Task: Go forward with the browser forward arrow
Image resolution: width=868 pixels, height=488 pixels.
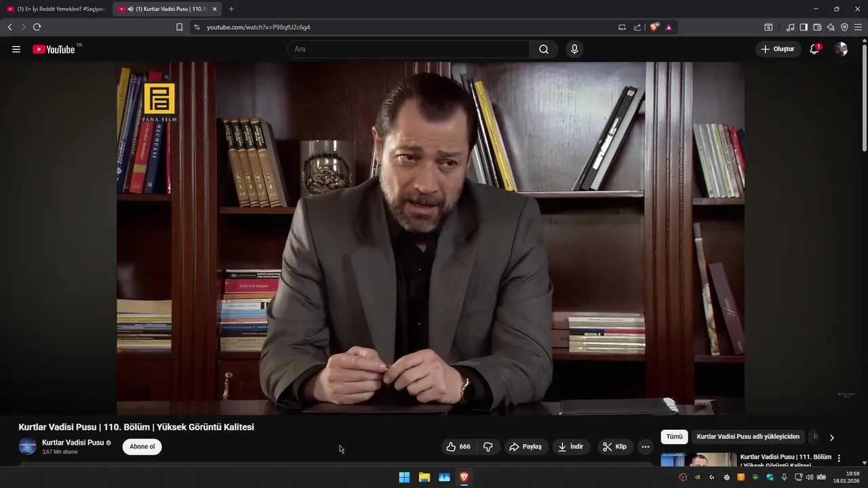Action: [23, 27]
